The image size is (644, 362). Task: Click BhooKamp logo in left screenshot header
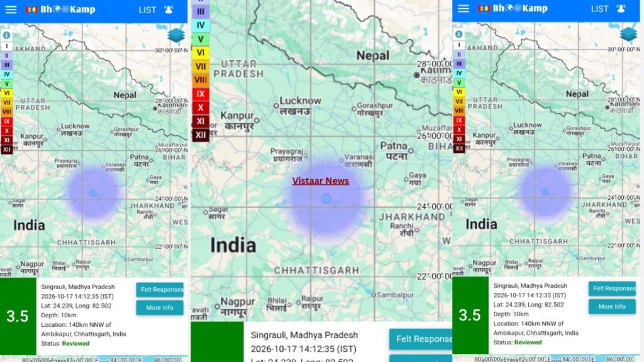coord(60,9)
